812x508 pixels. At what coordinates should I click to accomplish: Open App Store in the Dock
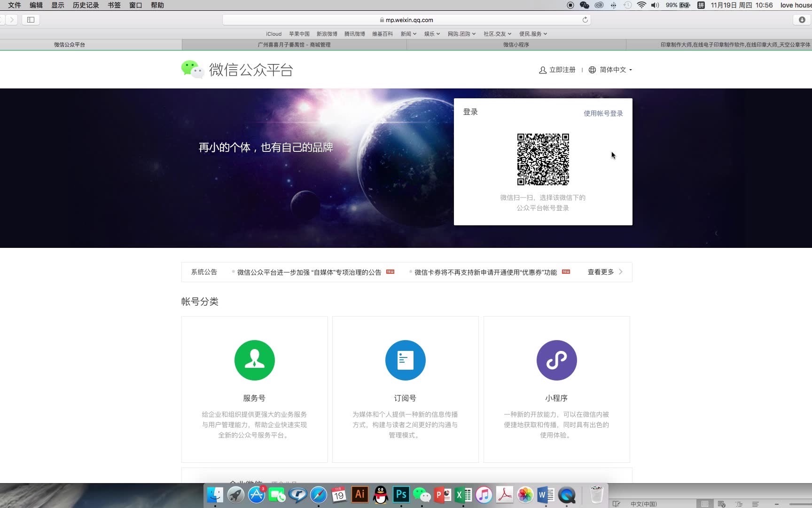[257, 495]
